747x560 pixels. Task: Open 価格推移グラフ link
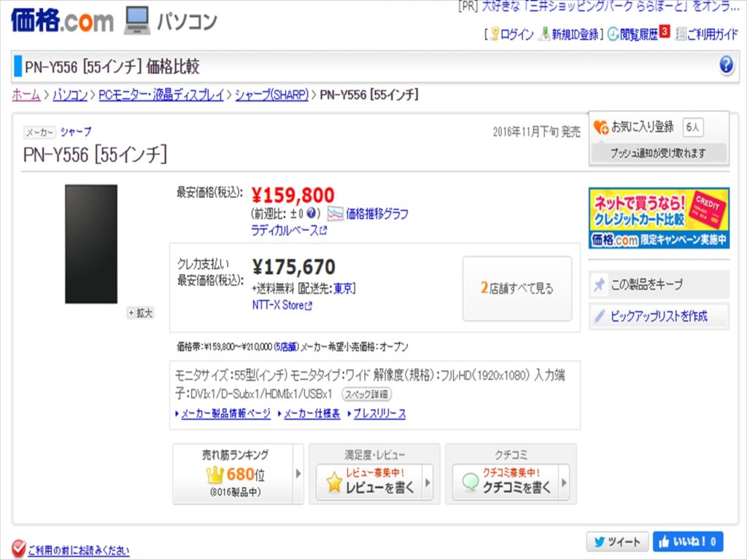(x=377, y=214)
